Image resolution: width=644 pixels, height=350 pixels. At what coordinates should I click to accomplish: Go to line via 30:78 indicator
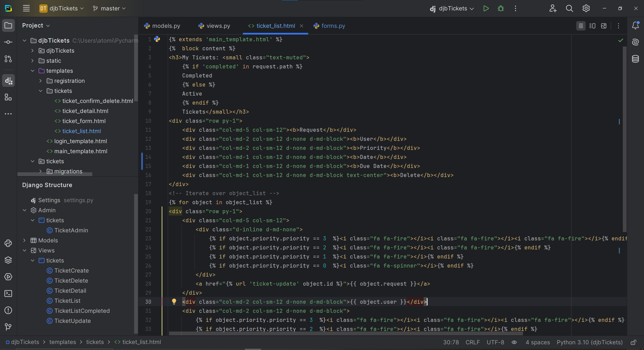(451, 342)
